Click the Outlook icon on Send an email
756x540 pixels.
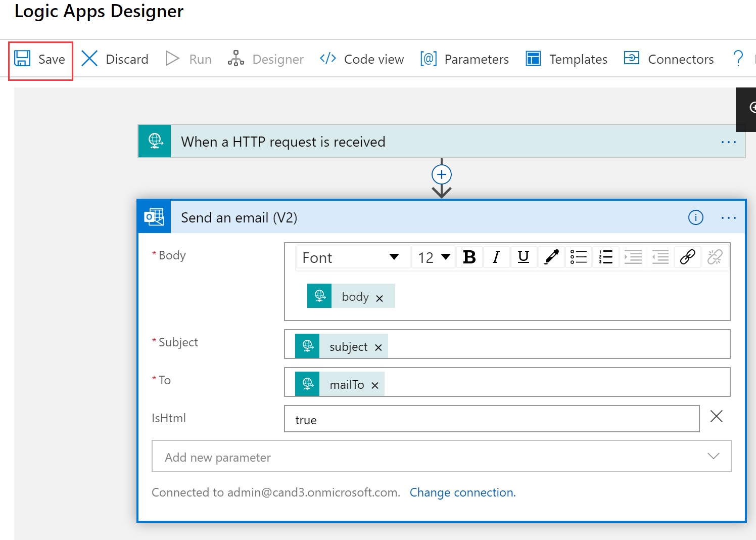154,217
